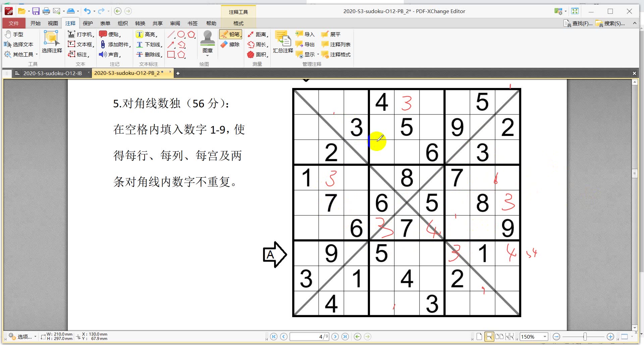Select the Underline (下划线) tool
Viewport: 644px width, 345px height.
tap(149, 44)
